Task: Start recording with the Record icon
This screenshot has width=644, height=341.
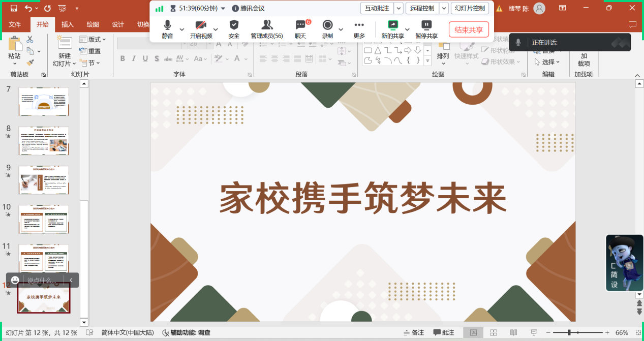Action: click(x=327, y=29)
